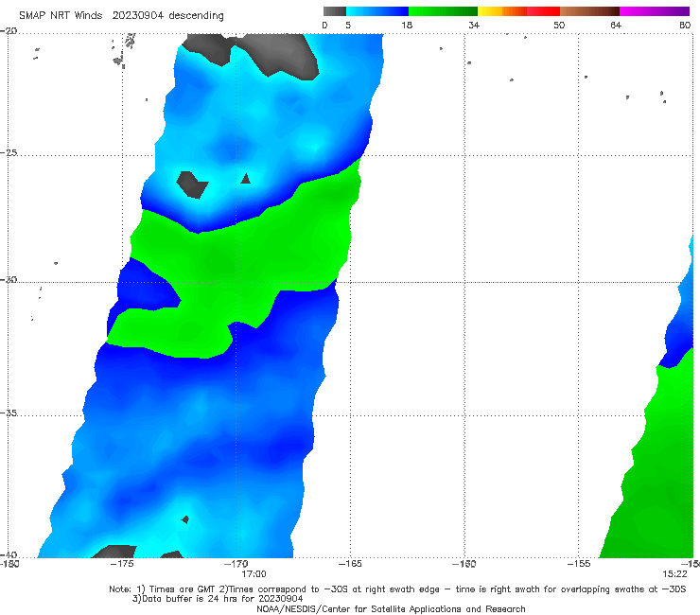Click the blue 5-18 segment of color scale

(x=377, y=11)
